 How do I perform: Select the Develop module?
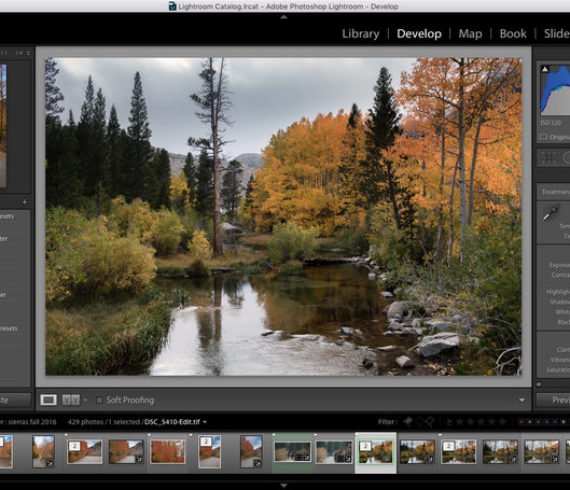[x=419, y=34]
